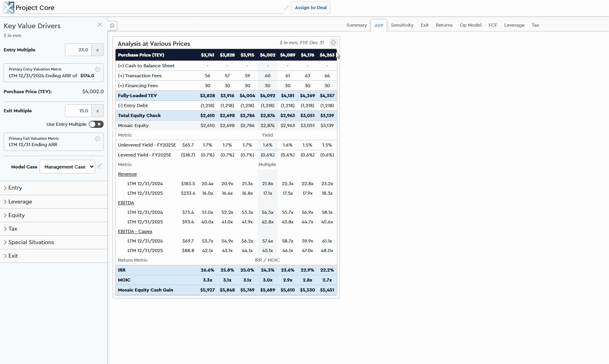
Task: Open the Op Model tab
Action: point(470,25)
